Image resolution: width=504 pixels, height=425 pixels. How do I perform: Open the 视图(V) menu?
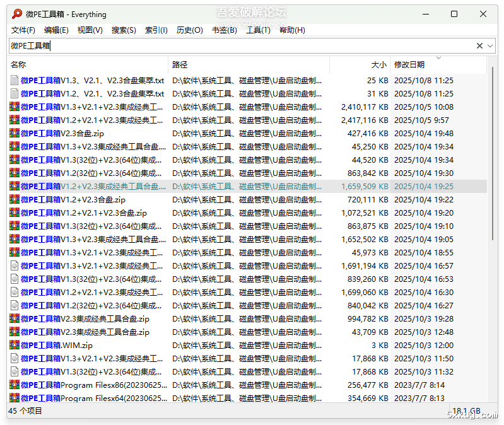[90, 30]
